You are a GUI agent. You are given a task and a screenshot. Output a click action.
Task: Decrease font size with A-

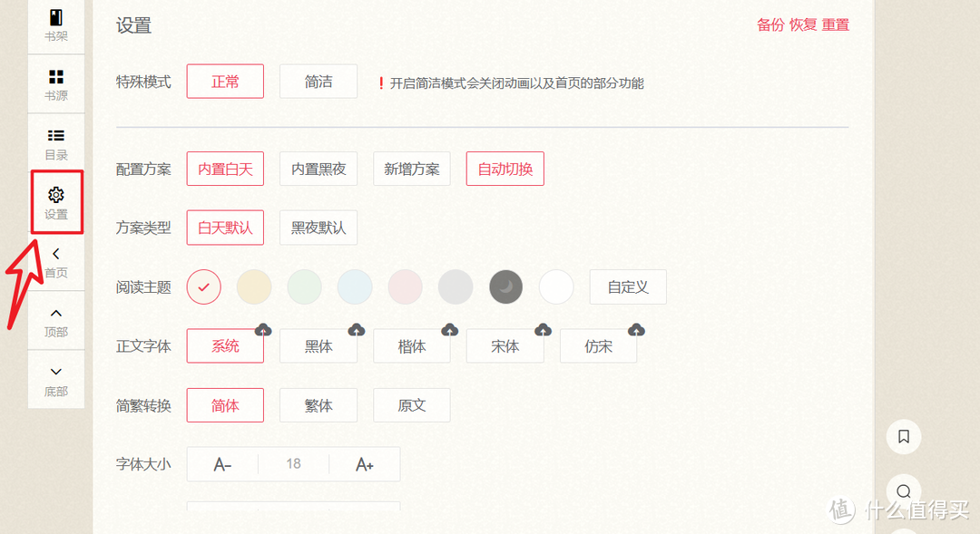click(x=222, y=464)
